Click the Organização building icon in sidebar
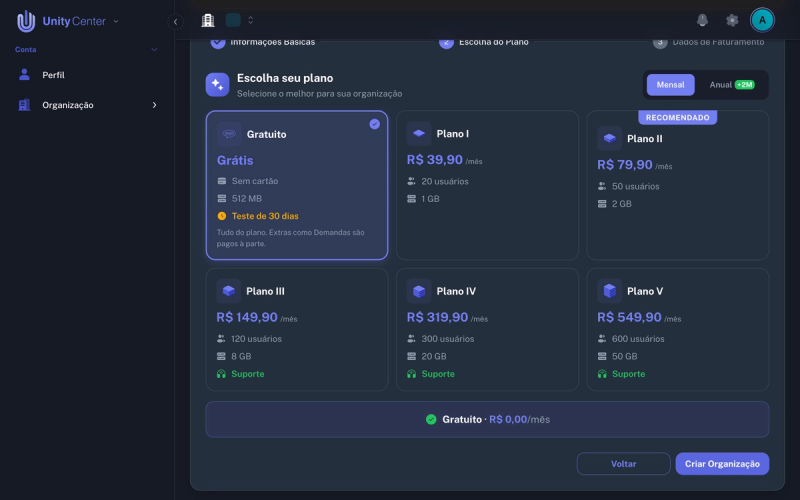Screen dimensions: 800x500 24,105
